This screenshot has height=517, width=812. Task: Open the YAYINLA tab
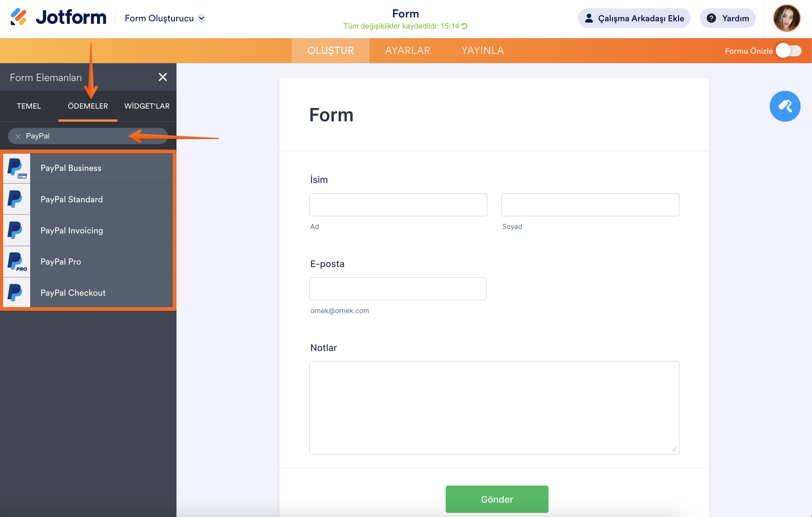[482, 50]
